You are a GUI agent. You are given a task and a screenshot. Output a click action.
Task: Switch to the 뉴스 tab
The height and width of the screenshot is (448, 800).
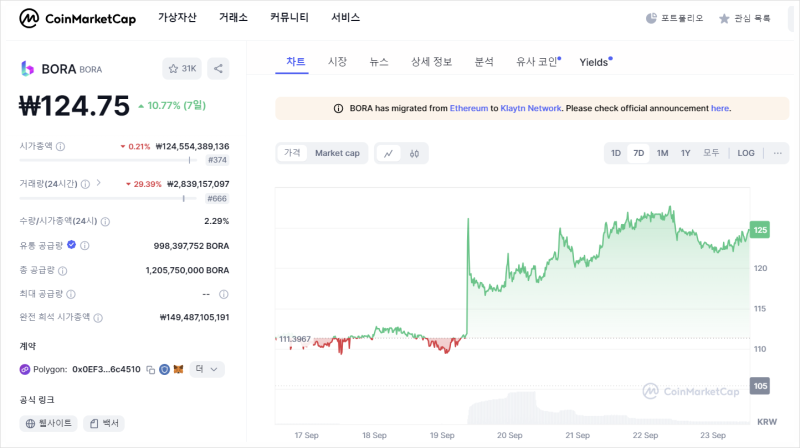(x=379, y=62)
